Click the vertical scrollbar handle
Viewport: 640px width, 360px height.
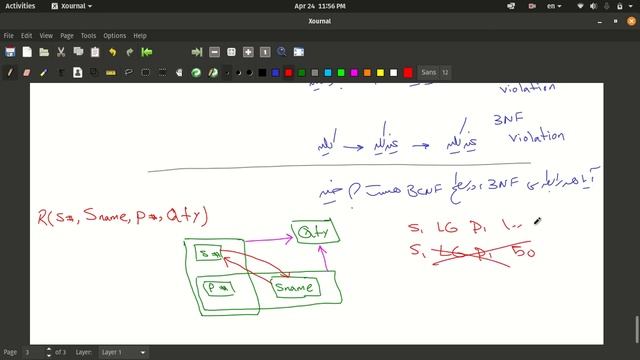pos(636,330)
